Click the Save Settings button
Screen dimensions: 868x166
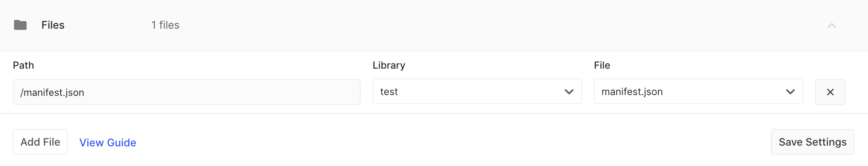coord(812,142)
